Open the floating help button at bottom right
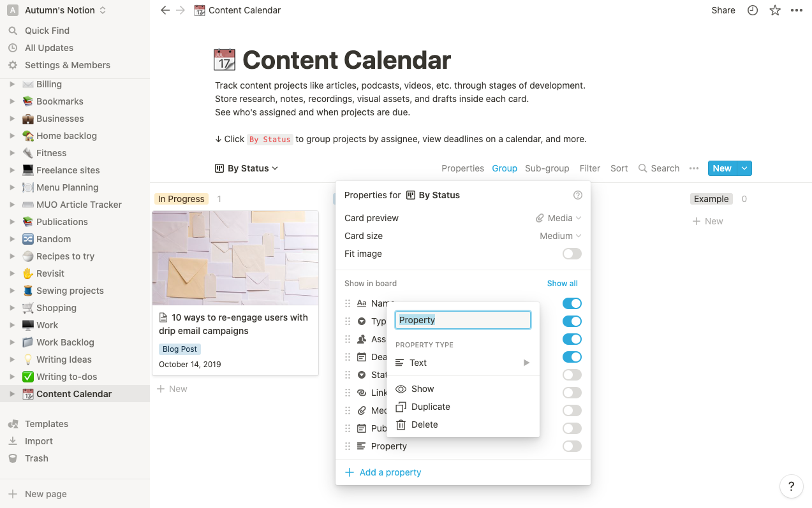This screenshot has height=508, width=812. click(791, 487)
